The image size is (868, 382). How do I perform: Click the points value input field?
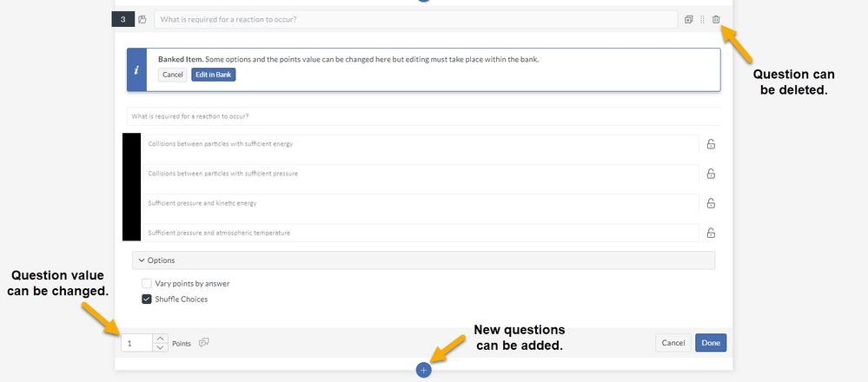(136, 343)
